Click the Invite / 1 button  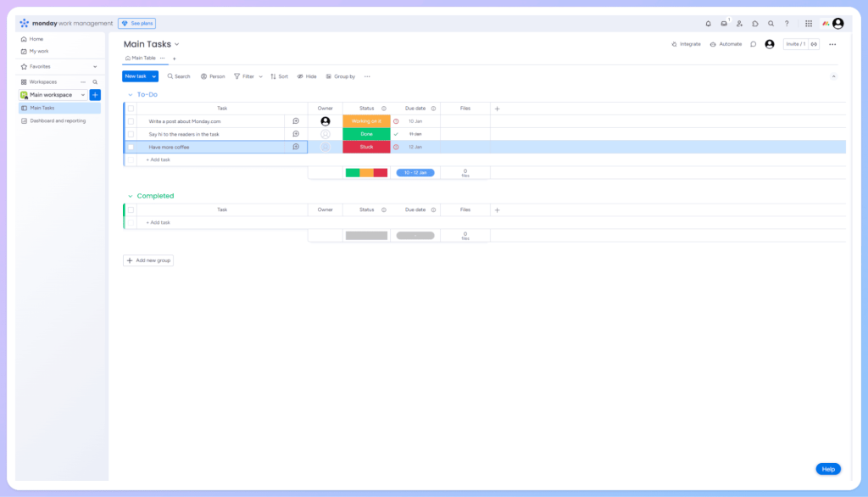pos(795,44)
